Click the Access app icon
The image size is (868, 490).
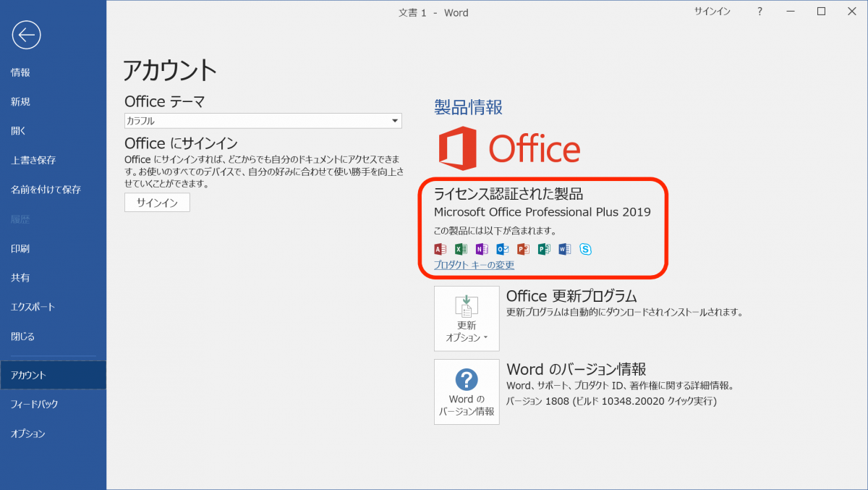tap(440, 249)
